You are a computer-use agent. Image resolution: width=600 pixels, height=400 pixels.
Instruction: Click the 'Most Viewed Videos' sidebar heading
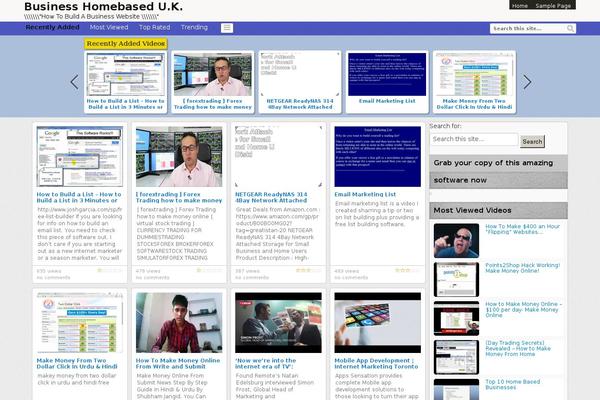[498, 211]
